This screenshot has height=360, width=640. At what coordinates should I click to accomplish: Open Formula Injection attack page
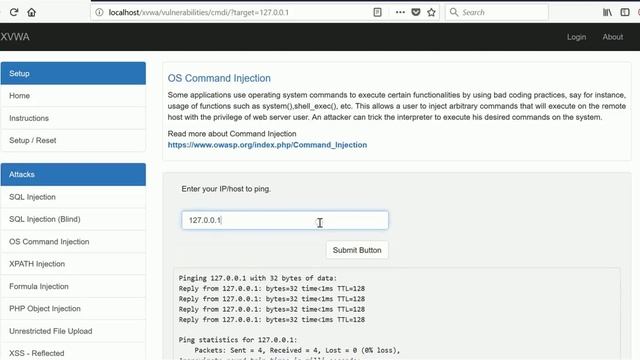point(73,286)
